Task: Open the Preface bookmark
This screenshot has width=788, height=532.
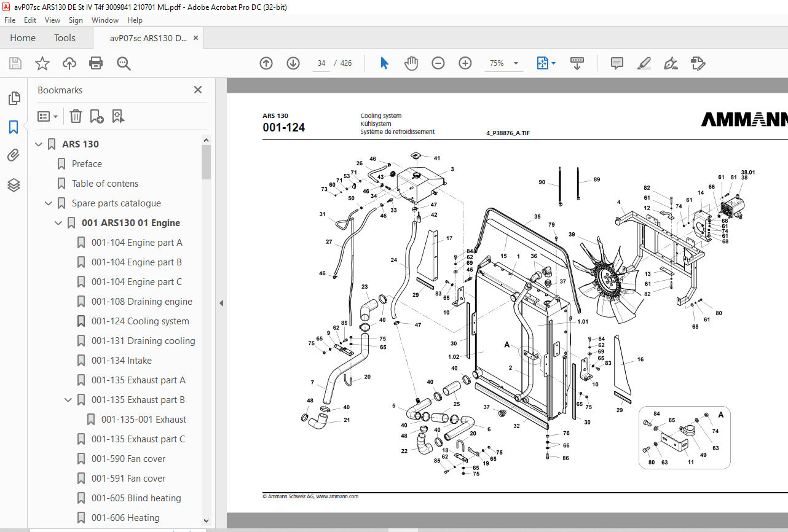Action: (87, 164)
